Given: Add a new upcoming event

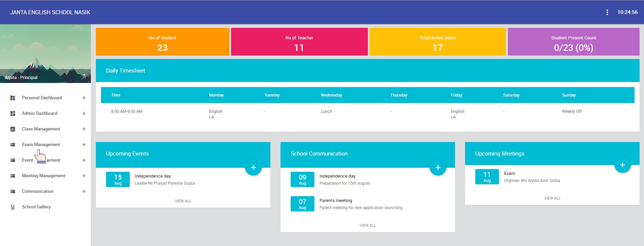Looking at the screenshot, I should pos(253,167).
